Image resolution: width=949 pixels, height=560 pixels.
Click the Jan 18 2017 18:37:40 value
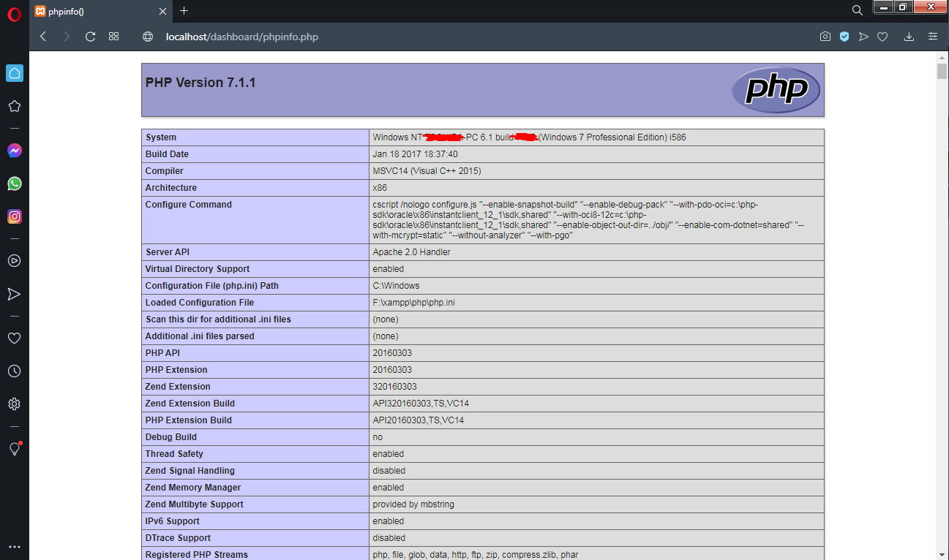415,154
